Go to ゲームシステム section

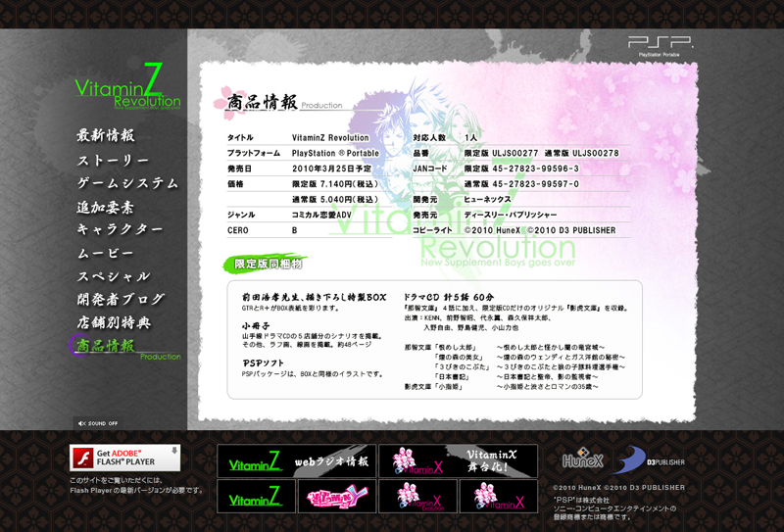coord(127,183)
